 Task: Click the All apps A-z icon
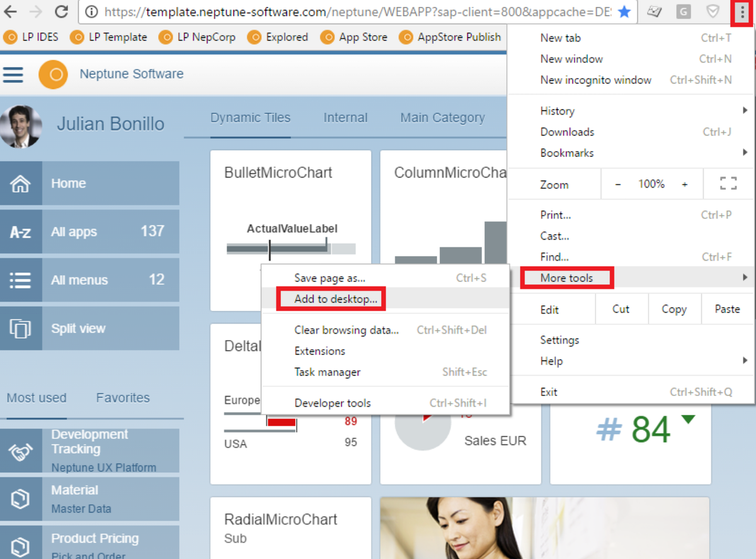(x=20, y=232)
